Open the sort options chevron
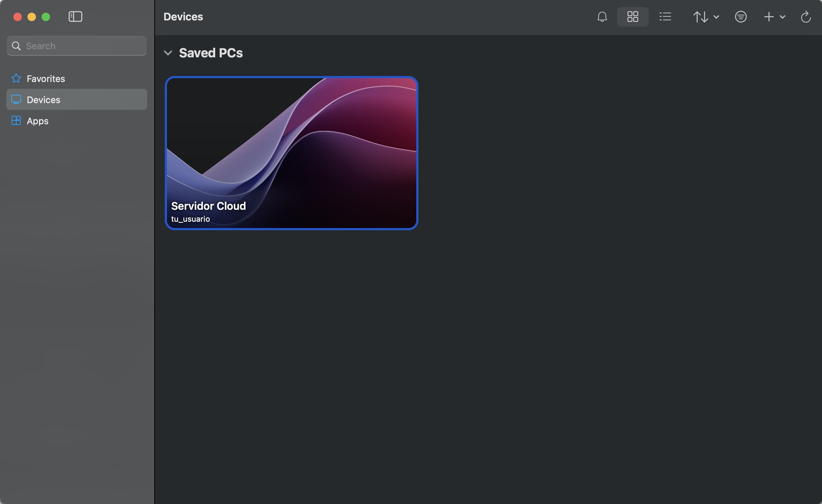 point(716,17)
